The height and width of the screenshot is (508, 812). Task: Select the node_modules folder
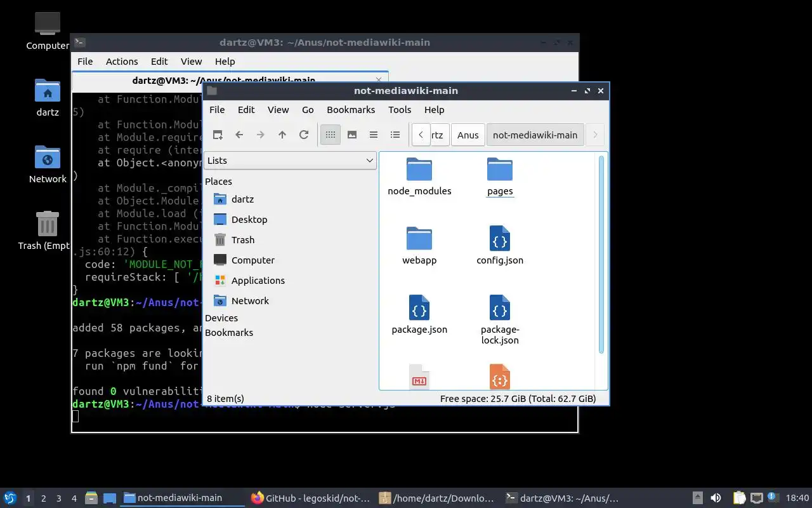pyautogui.click(x=419, y=176)
